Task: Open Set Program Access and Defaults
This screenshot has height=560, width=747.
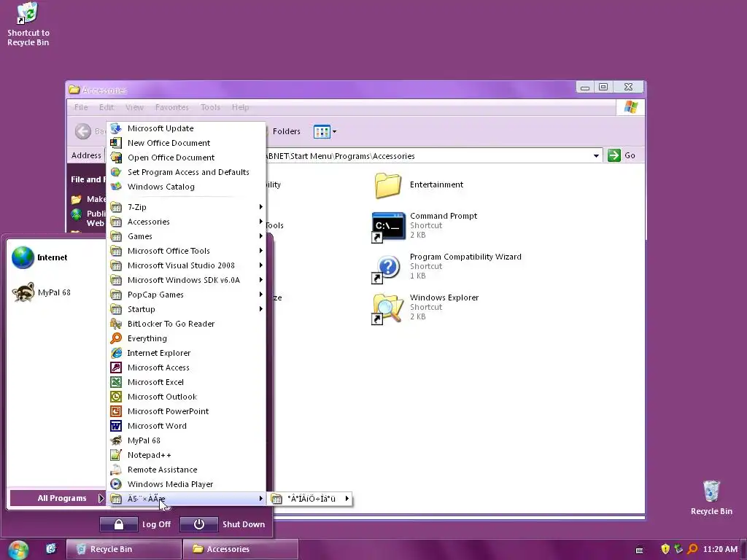Action: (x=186, y=172)
